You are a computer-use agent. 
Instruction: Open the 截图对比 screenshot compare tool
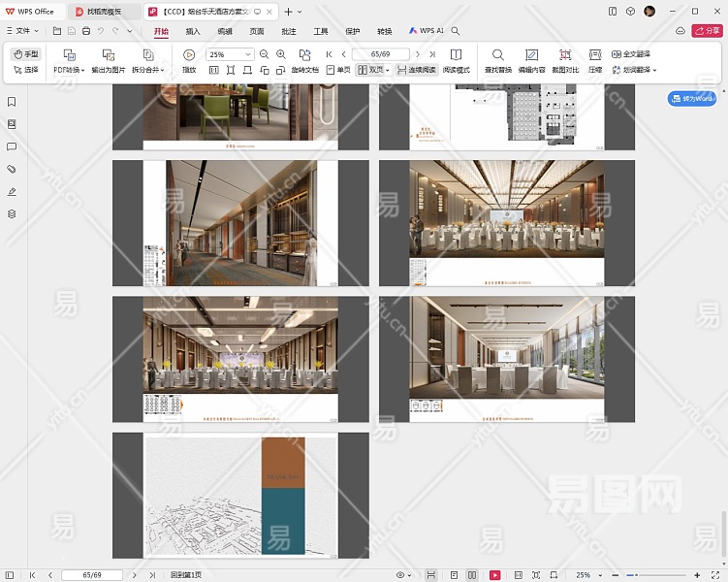(x=565, y=55)
